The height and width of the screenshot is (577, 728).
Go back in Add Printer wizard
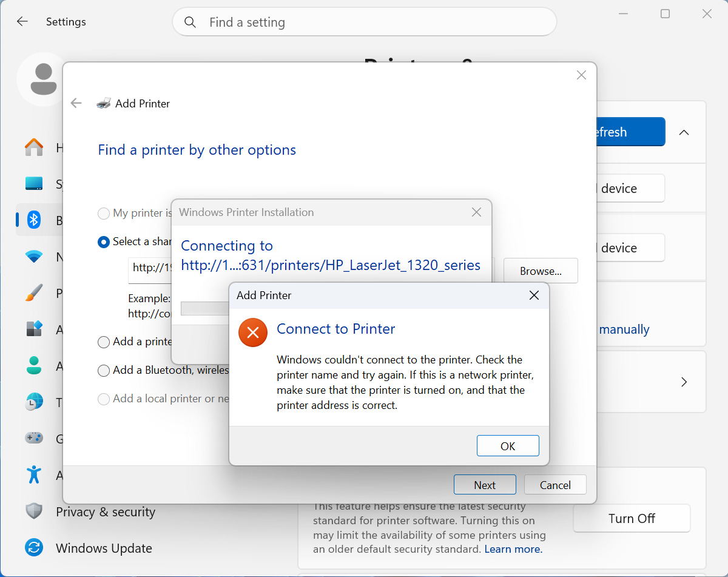76,103
